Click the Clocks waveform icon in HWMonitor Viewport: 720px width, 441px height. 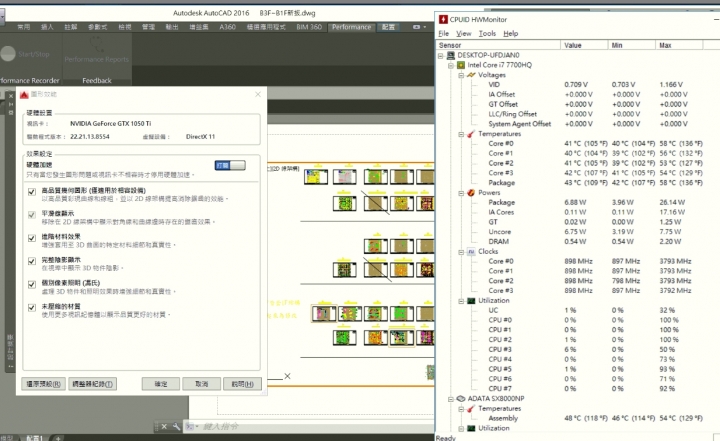click(x=471, y=251)
